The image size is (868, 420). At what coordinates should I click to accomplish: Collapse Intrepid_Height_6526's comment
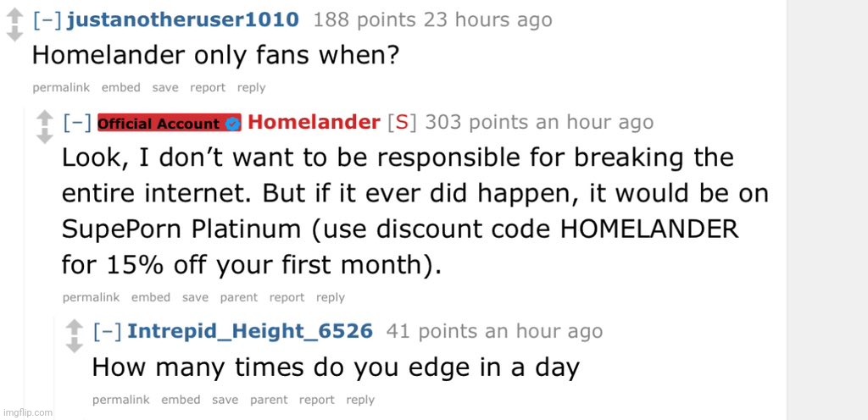coord(108,331)
